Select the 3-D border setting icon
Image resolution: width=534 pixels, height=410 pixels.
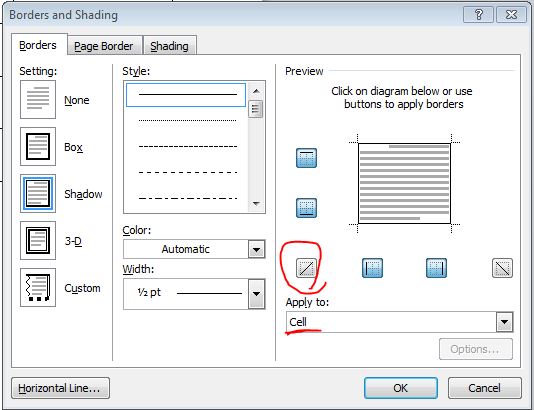coord(38,240)
